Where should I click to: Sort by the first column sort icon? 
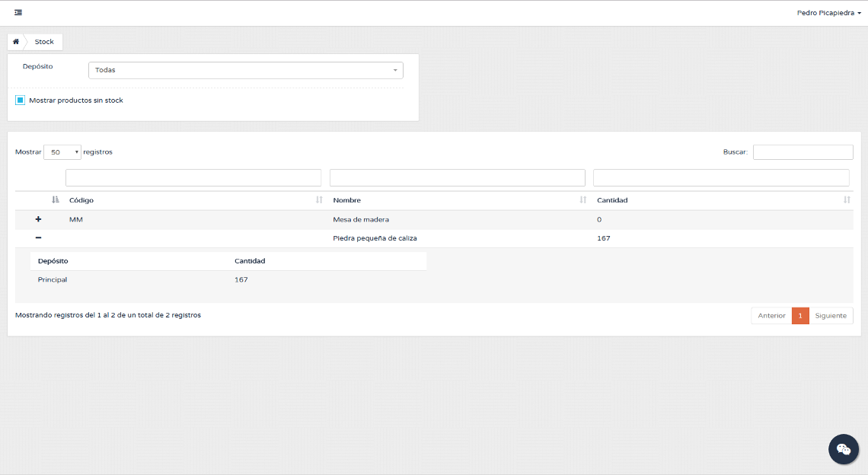(56, 200)
